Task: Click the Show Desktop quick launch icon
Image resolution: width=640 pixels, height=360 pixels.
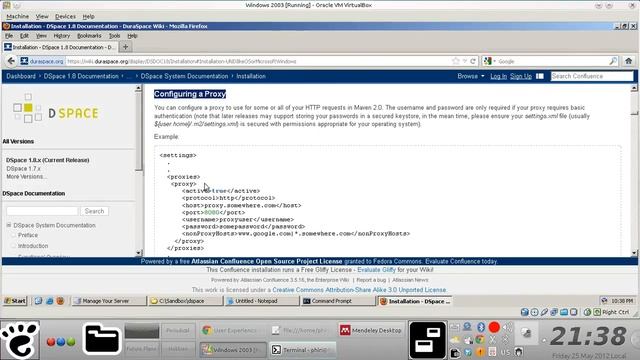Action: 38,301
